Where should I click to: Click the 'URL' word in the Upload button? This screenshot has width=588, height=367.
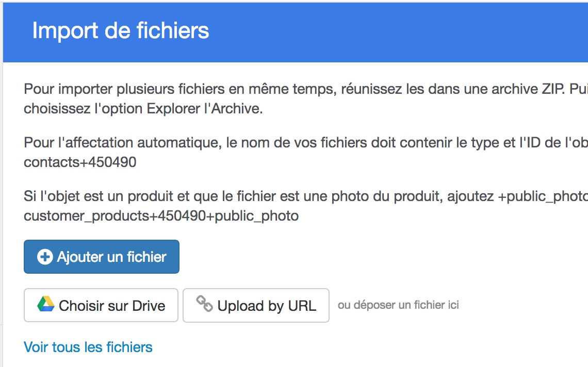click(302, 306)
